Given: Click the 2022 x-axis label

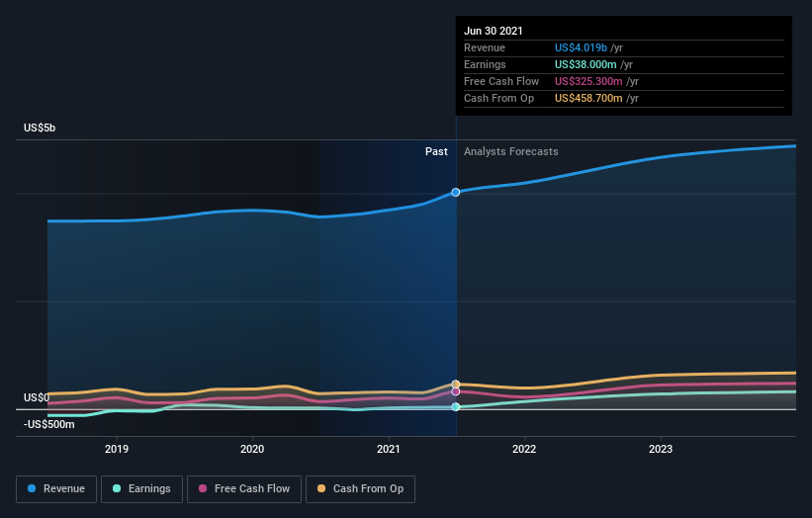Looking at the screenshot, I should click(x=524, y=449).
